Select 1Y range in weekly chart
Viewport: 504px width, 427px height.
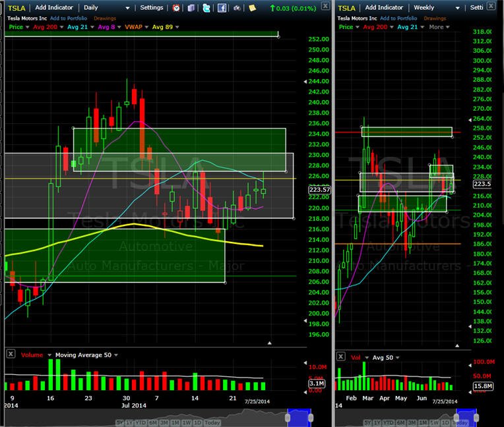377,422
